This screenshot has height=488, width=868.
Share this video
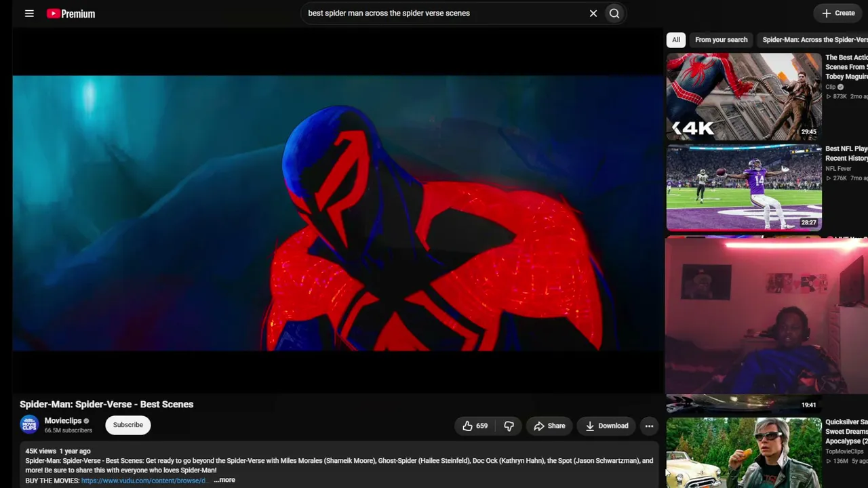[549, 426]
